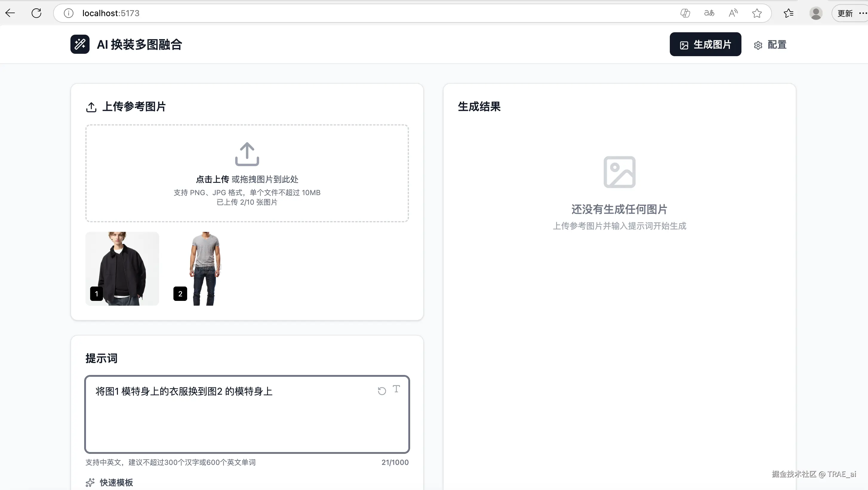Click the browser profile avatar
This screenshot has height=490, width=868.
point(815,13)
